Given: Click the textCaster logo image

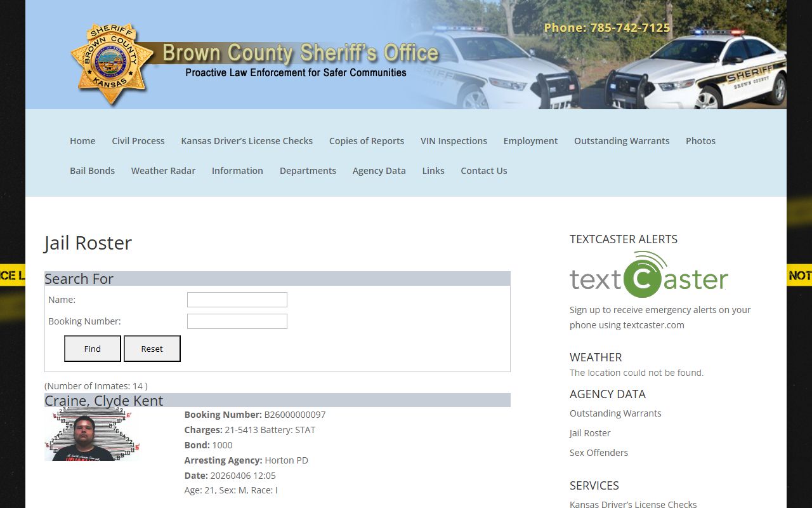Looking at the screenshot, I should pos(648,274).
